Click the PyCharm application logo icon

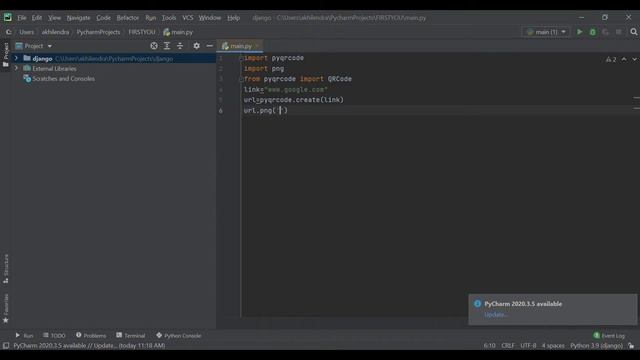[8, 18]
